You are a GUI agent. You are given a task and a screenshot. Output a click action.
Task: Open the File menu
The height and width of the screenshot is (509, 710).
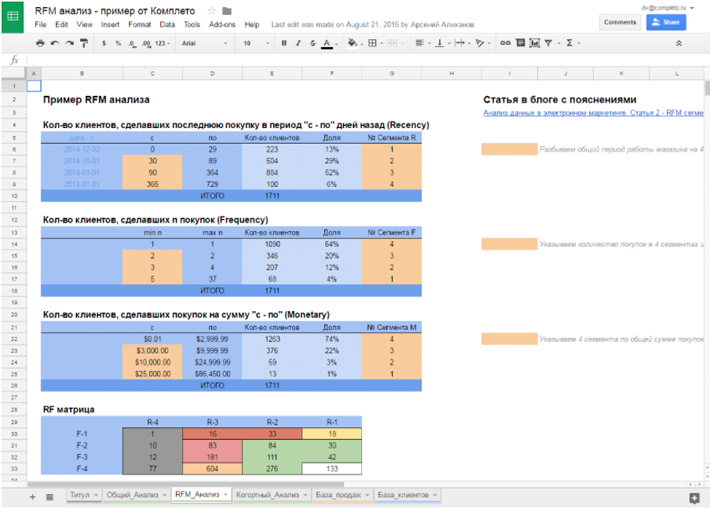[40, 24]
